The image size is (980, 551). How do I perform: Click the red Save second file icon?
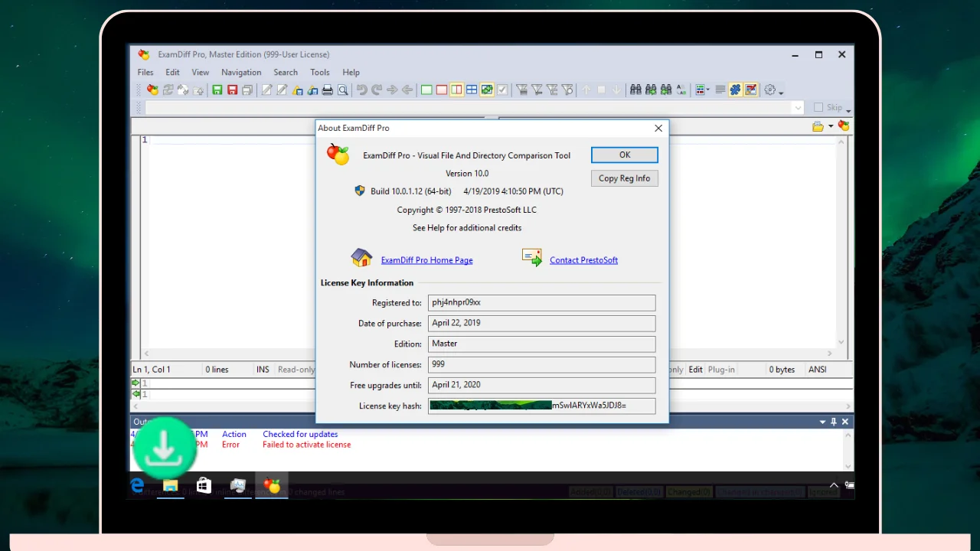point(232,90)
